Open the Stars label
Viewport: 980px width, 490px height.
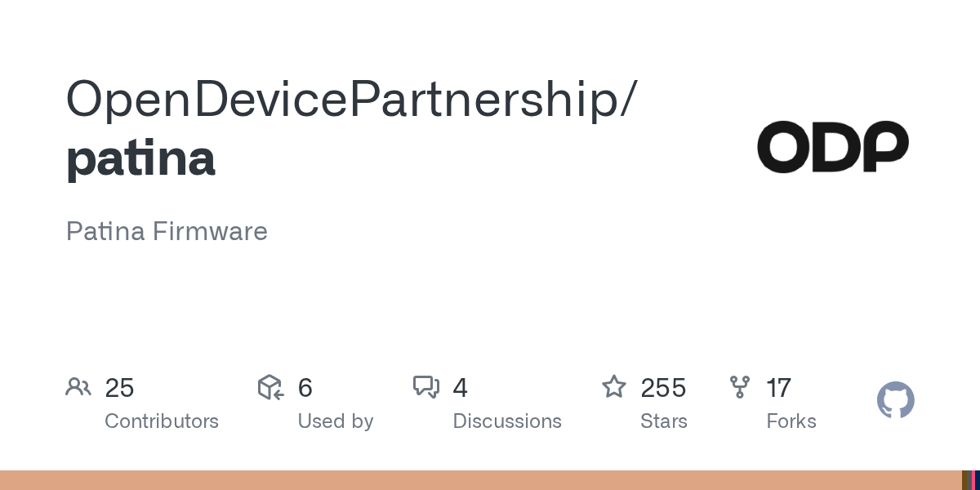point(664,421)
